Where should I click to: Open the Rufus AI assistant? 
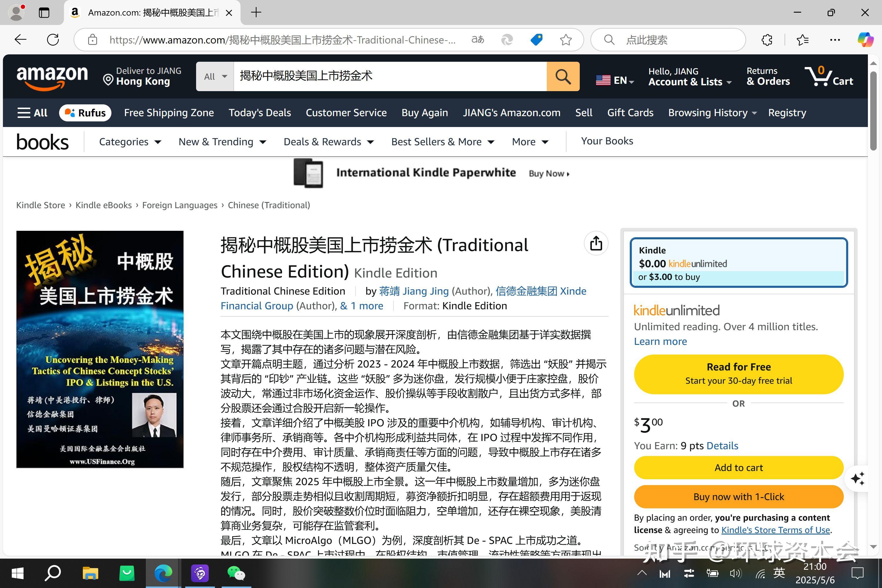click(85, 113)
